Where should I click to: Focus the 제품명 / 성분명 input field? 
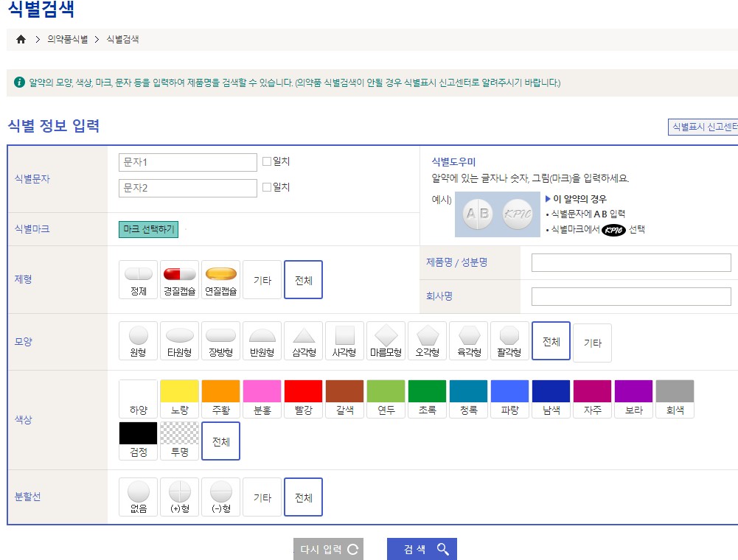coord(631,262)
